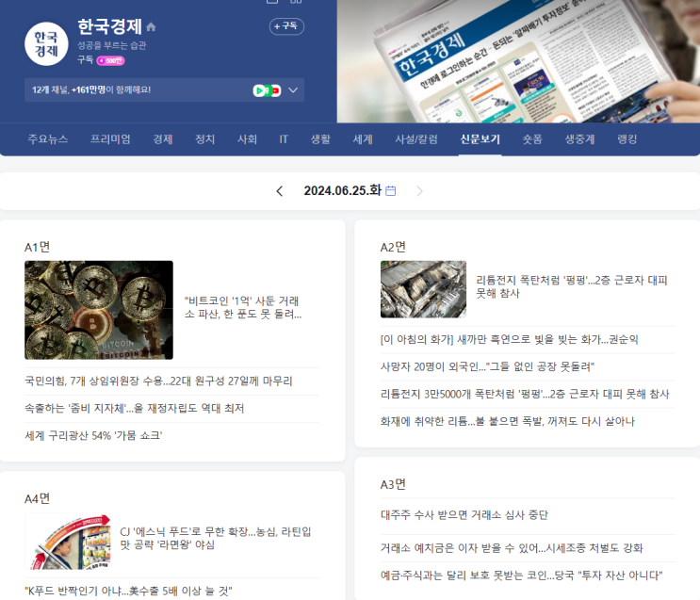The width and height of the screenshot is (700, 600).
Task: Click the A1면 section heading
Action: [38, 247]
